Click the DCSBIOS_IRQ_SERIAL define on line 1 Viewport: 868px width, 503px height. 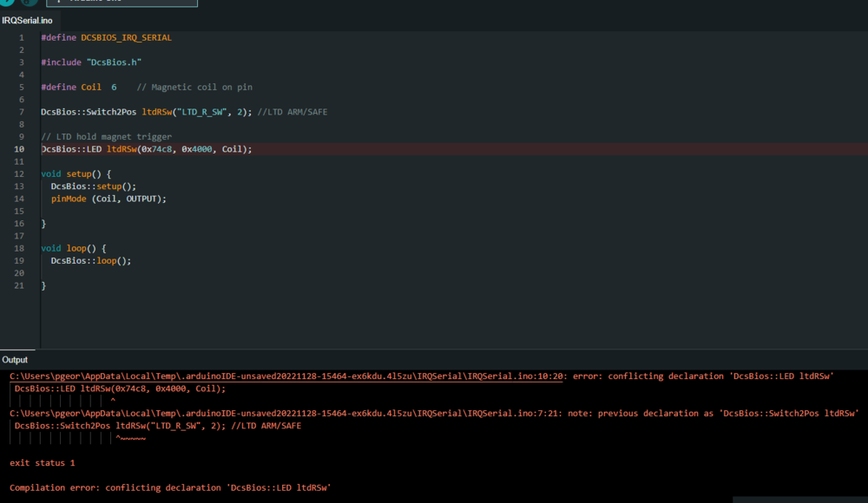point(126,38)
